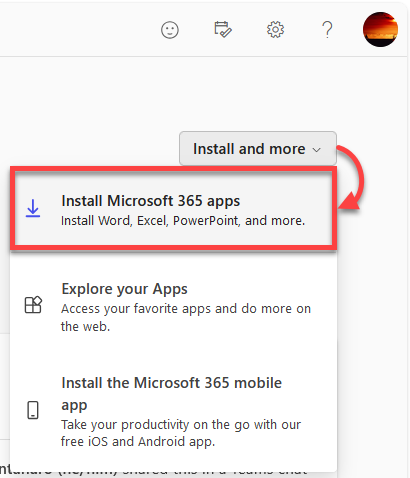This screenshot has width=410, height=478.
Task: Click the smiley face feedback icon
Action: (170, 30)
